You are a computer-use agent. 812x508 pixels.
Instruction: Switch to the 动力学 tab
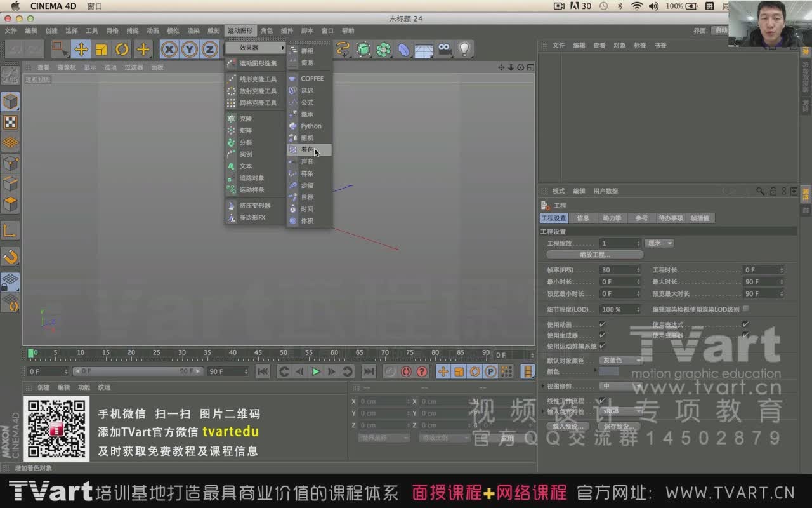[x=612, y=218]
